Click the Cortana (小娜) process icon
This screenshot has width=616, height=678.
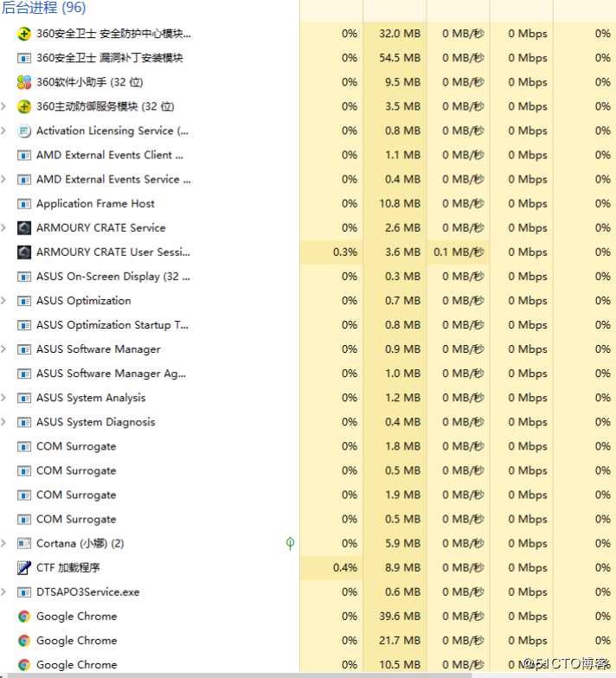pyautogui.click(x=24, y=543)
